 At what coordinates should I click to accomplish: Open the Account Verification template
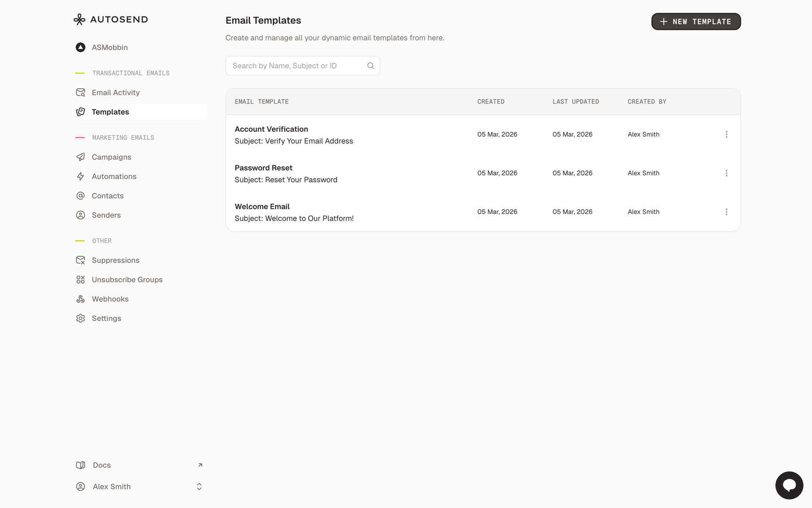272,129
